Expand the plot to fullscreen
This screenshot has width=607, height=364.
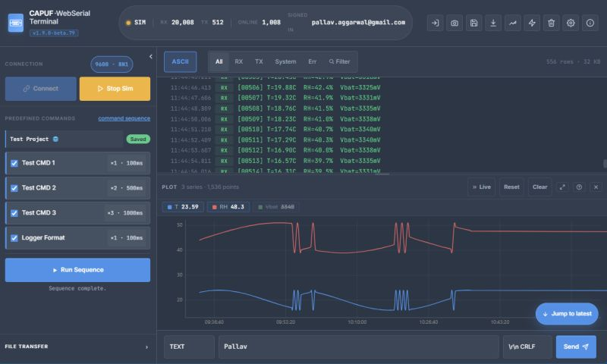[x=562, y=187]
